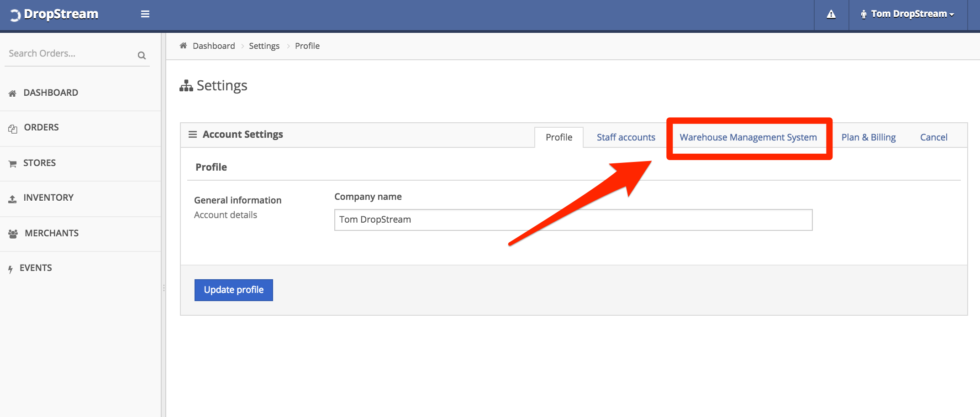This screenshot has height=417, width=980.
Task: Open the Staff accounts tab
Action: point(626,137)
